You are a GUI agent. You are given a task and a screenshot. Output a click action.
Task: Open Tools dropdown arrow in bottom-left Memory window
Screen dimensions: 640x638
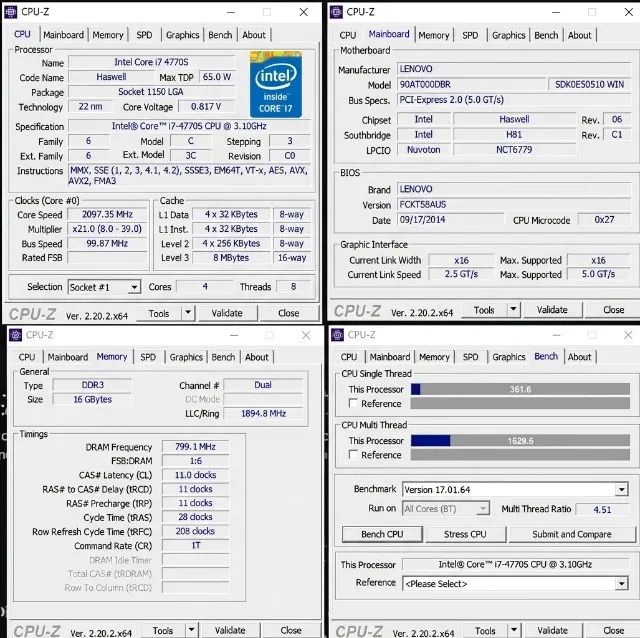[191, 630]
